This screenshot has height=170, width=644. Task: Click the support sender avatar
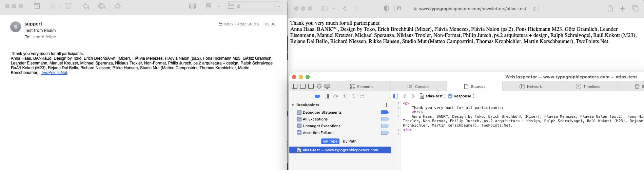tap(16, 27)
